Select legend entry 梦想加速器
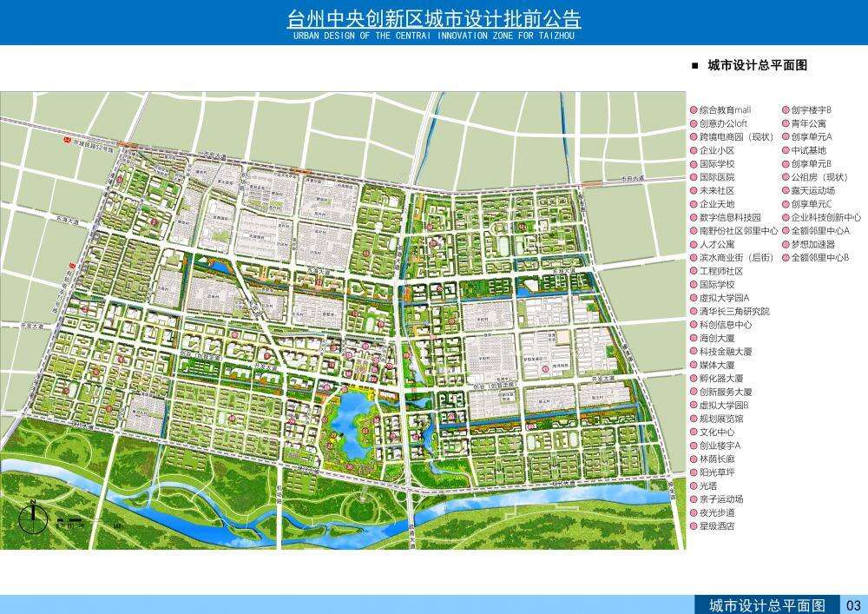The width and height of the screenshot is (868, 614). point(808,244)
